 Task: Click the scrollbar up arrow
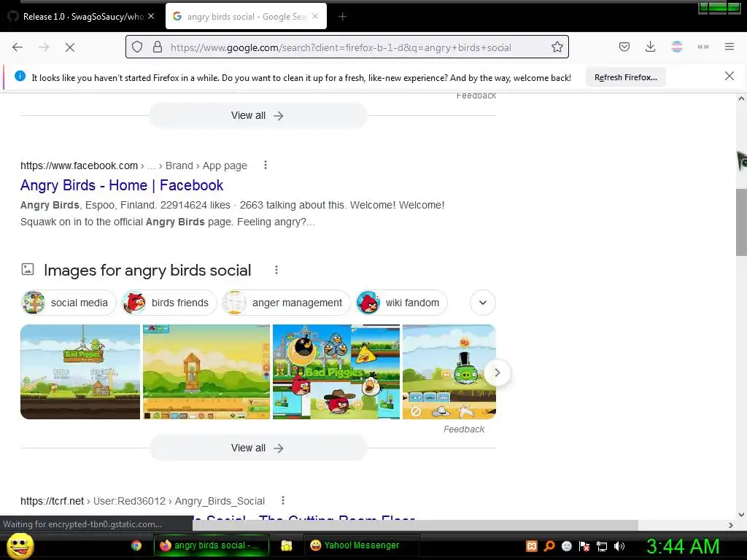(741, 98)
